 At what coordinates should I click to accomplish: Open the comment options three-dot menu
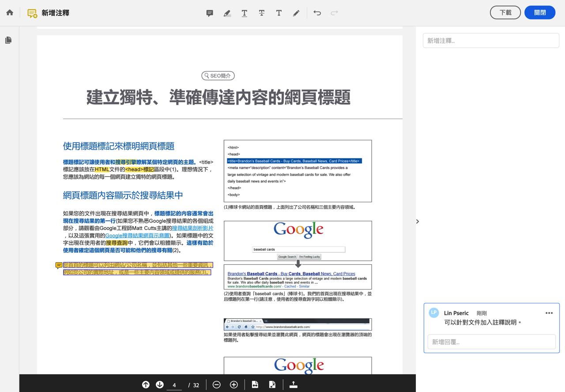click(x=549, y=313)
